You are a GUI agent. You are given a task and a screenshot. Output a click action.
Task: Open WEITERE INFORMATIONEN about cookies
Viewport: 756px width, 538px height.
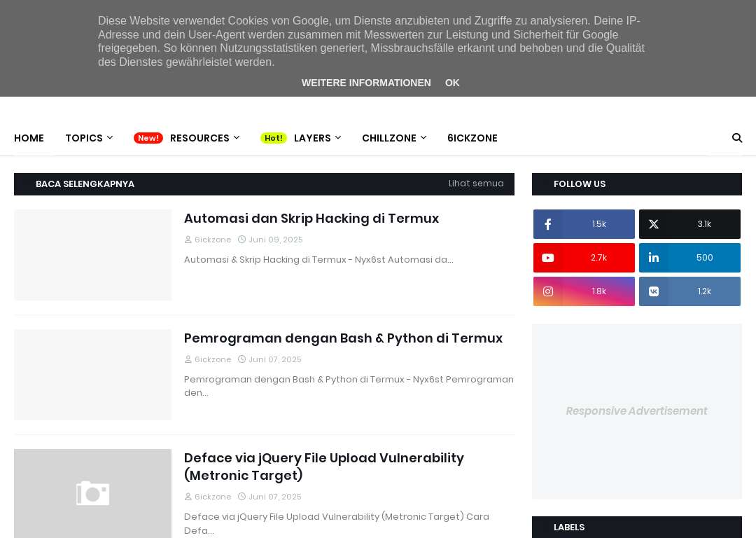366,83
